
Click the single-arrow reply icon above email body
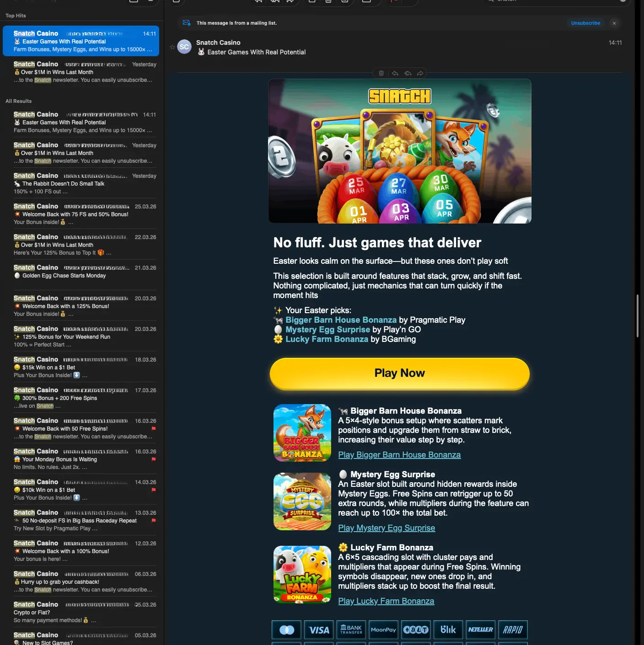[395, 73]
